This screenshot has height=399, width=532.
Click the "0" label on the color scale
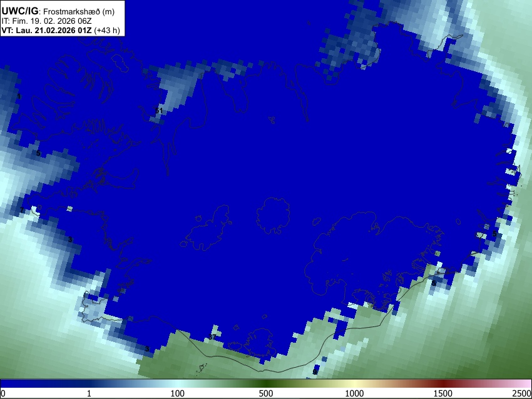click(x=3, y=393)
